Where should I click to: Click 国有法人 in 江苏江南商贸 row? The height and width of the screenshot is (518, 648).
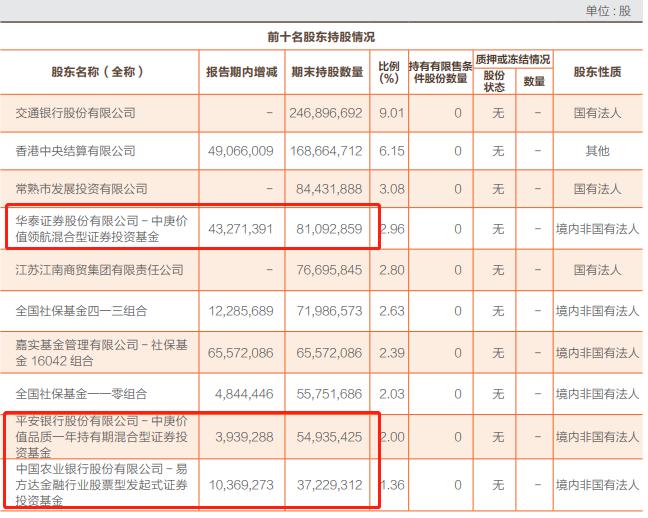[x=597, y=270]
